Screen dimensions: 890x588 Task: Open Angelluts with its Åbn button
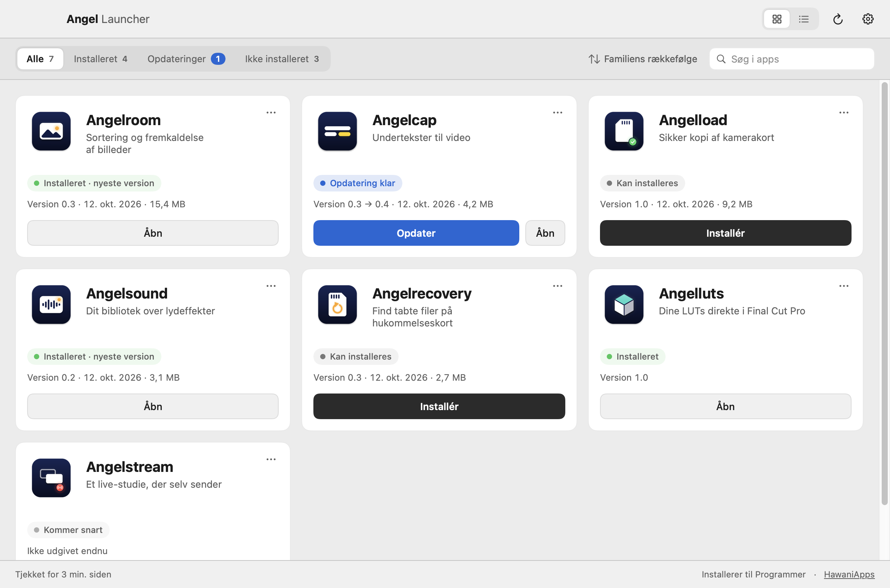click(x=726, y=406)
